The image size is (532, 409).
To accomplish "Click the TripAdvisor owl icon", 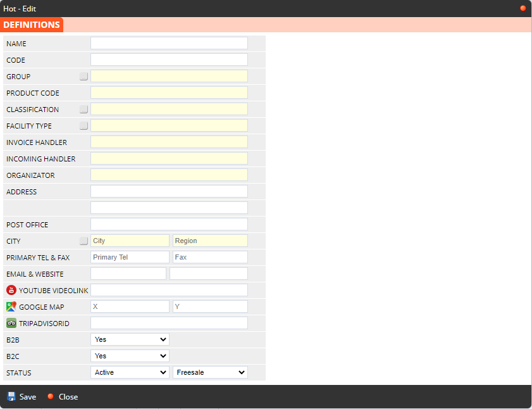I will pyautogui.click(x=11, y=323).
